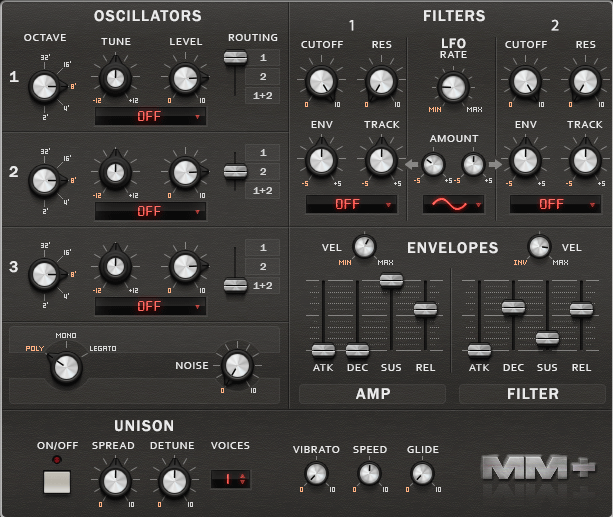Click the FILTER envelope label button
The width and height of the screenshot is (613, 517).
[532, 394]
